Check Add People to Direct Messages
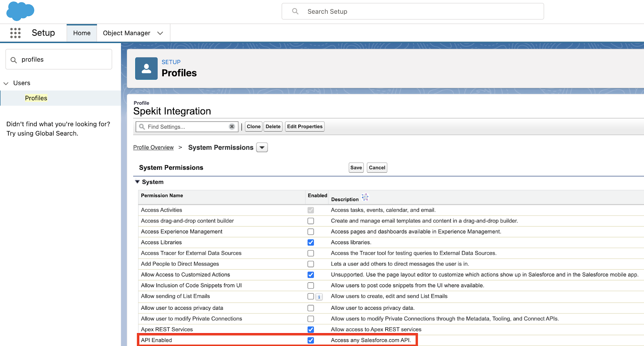The image size is (644, 346). (311, 264)
